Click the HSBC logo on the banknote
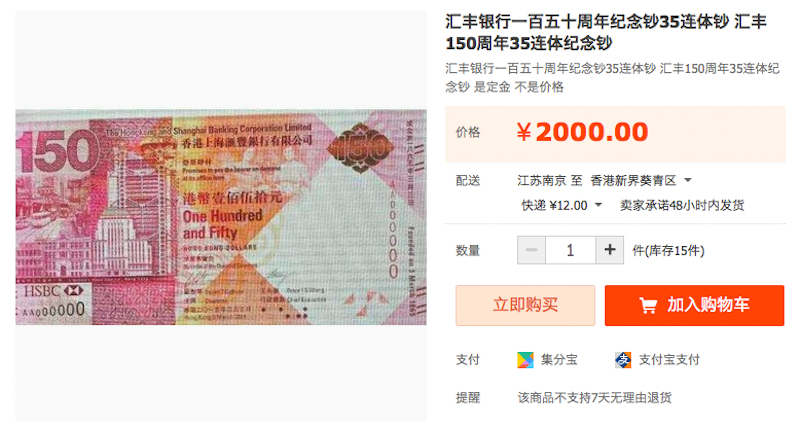Viewport: 800px width, 426px height. 53,291
